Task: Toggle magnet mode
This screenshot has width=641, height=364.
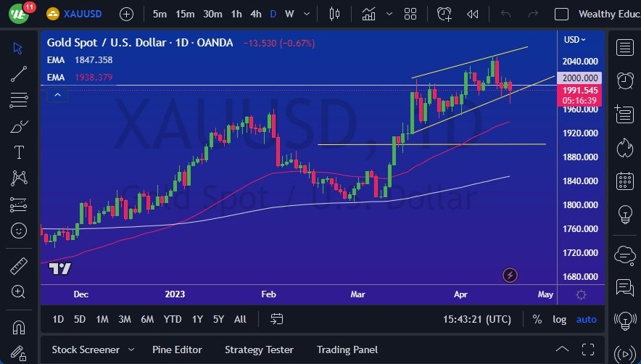Action: (19, 327)
